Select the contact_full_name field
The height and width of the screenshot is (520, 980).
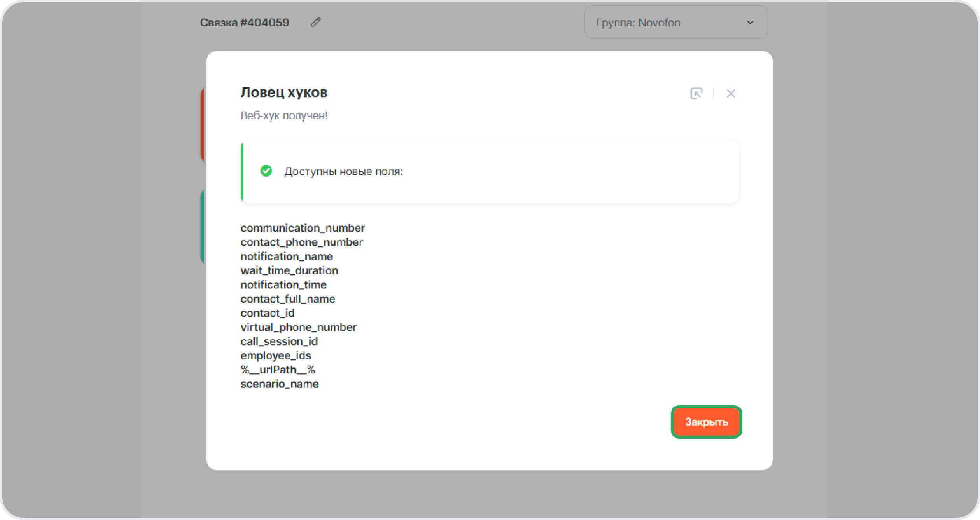(x=288, y=299)
